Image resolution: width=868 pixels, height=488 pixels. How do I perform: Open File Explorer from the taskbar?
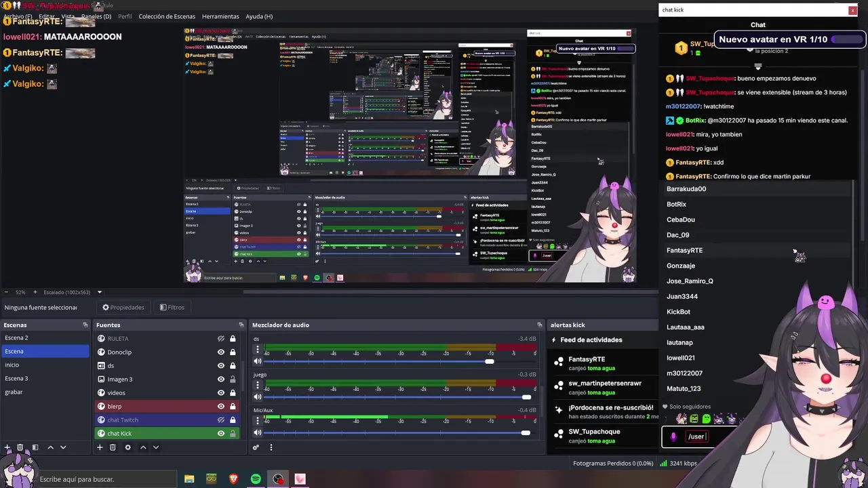189,479
